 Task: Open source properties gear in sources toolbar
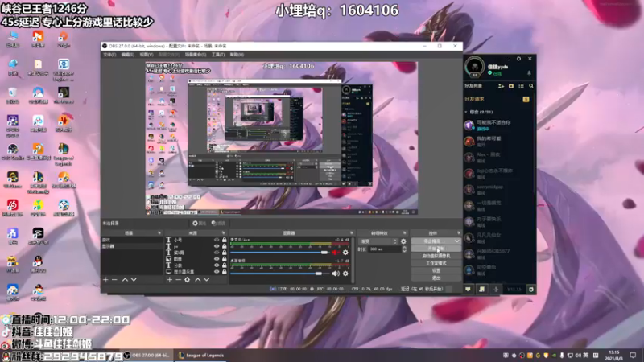(x=188, y=279)
